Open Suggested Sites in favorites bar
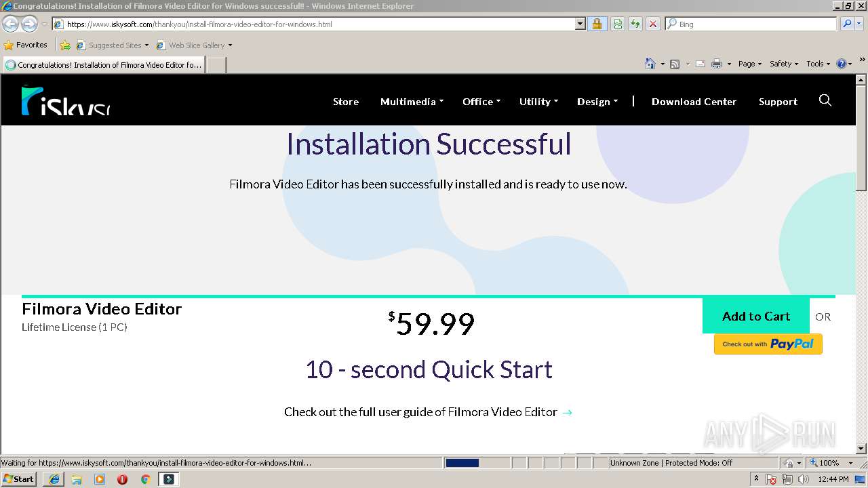Screen dimensions: 868x488 tap(112, 45)
